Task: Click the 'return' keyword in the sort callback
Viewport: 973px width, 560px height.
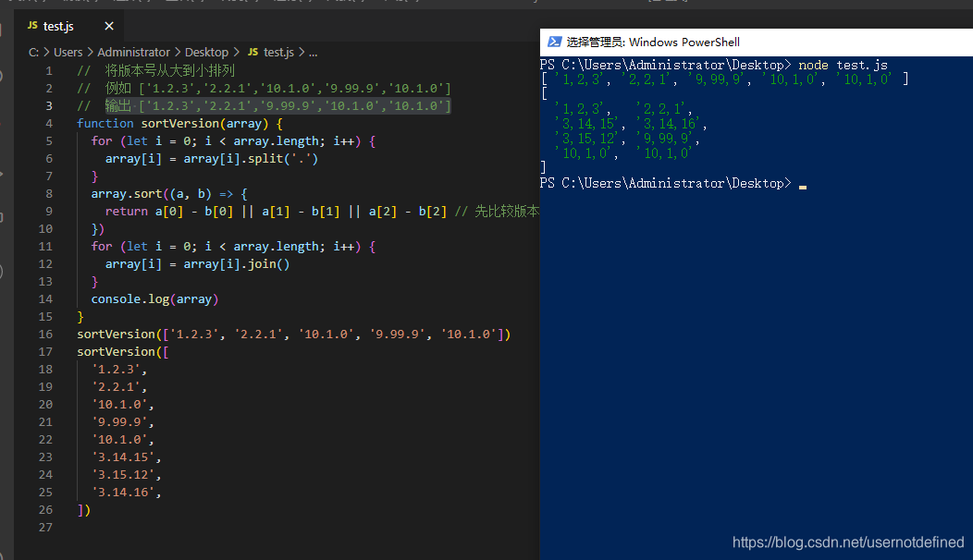Action: pyautogui.click(x=127, y=212)
